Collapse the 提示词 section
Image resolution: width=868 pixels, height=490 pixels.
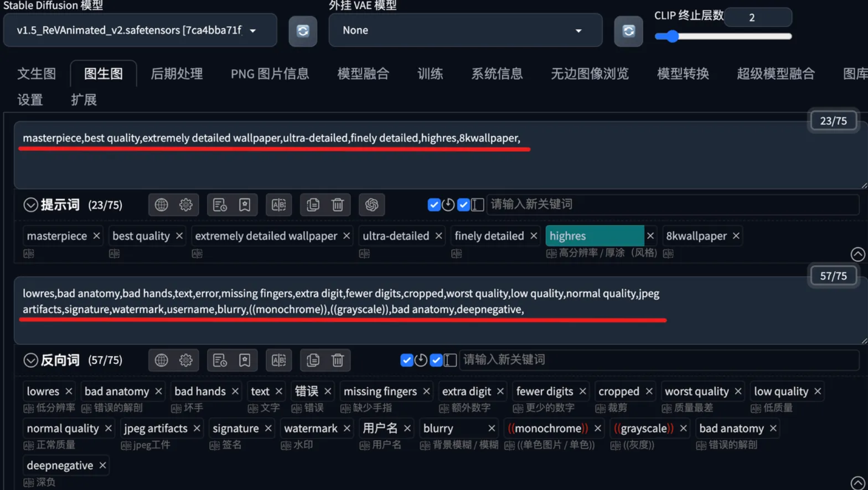pyautogui.click(x=30, y=205)
